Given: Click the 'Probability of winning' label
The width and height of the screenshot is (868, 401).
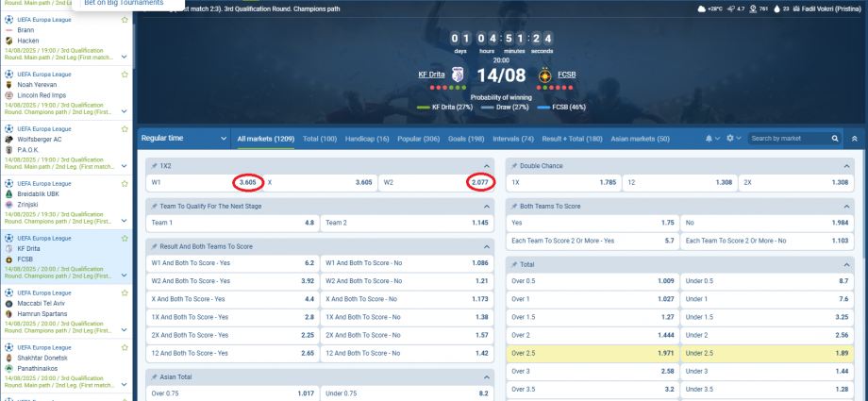Looking at the screenshot, I should [501, 97].
